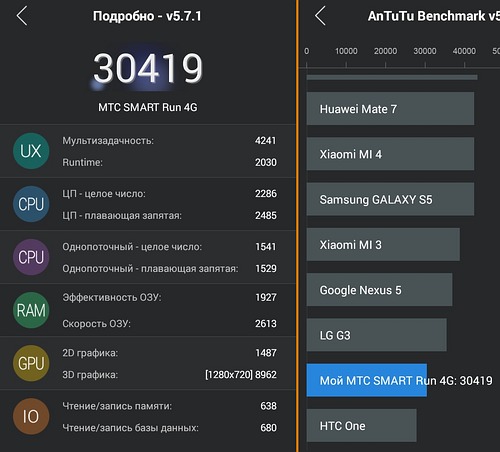Tap the AnTuTu Benchmark title
500x452 pixels.
click(x=434, y=16)
